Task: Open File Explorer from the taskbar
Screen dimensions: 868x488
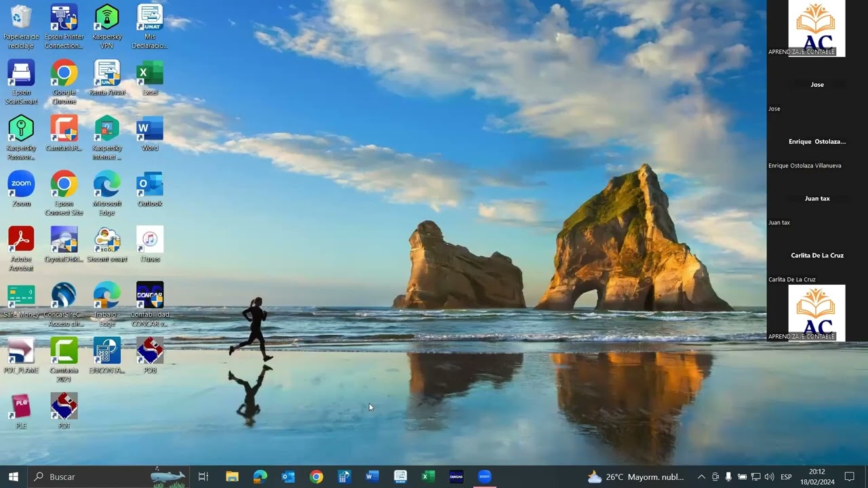Action: click(232, 476)
